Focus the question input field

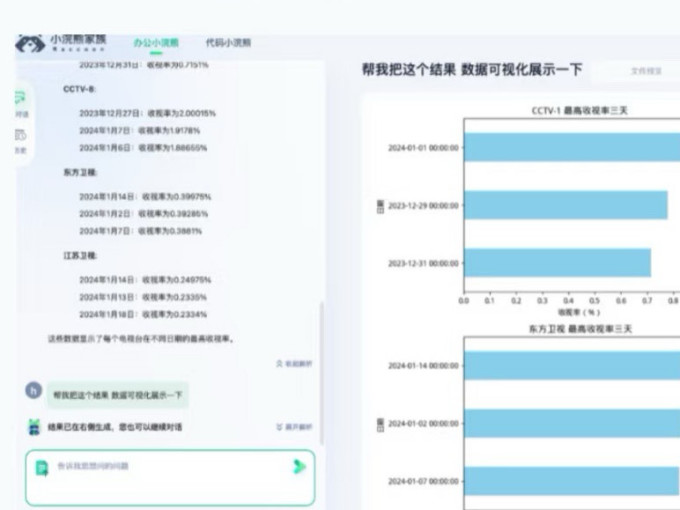point(170,477)
